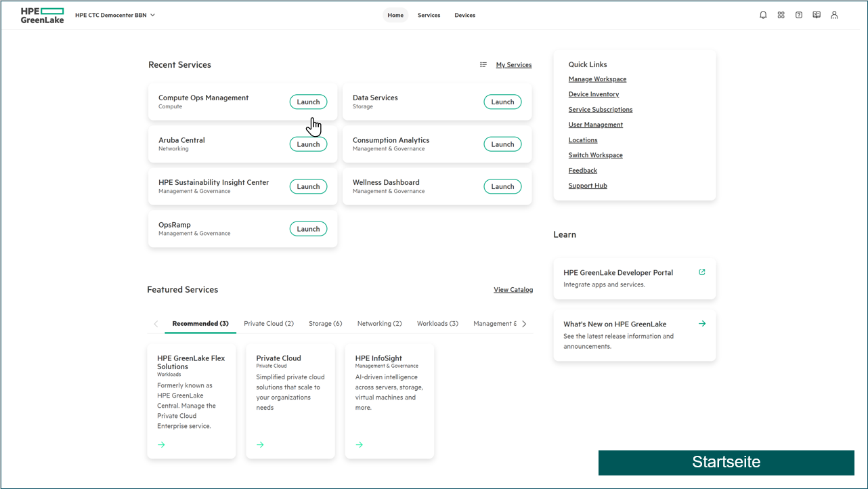Viewport: 868px width, 489px height.
Task: Open the Devices menu item
Action: pos(465,15)
